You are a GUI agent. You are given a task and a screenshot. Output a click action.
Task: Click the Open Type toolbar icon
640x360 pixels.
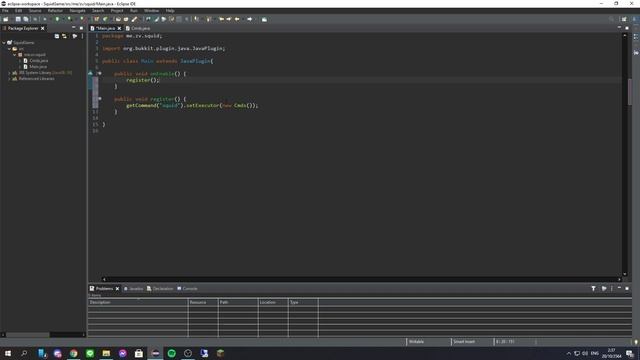pyautogui.click(x=118, y=19)
